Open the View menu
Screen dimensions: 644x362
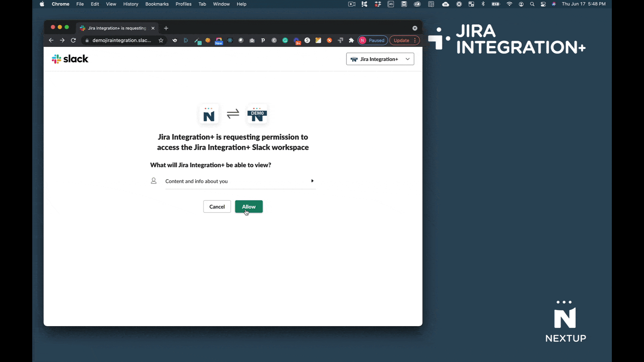point(111,4)
